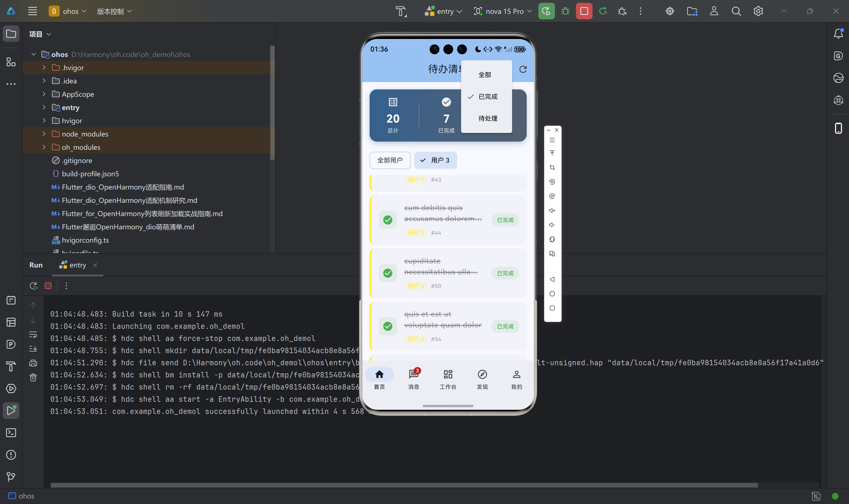Open the Notifications bell icon
Viewport: 849px width, 504px height.
click(x=838, y=34)
